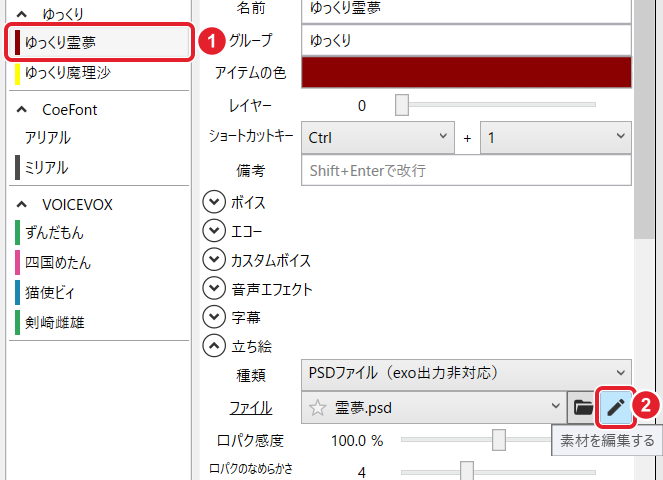Collapse the 立ち絵 section
The image size is (663, 480).
(214, 346)
